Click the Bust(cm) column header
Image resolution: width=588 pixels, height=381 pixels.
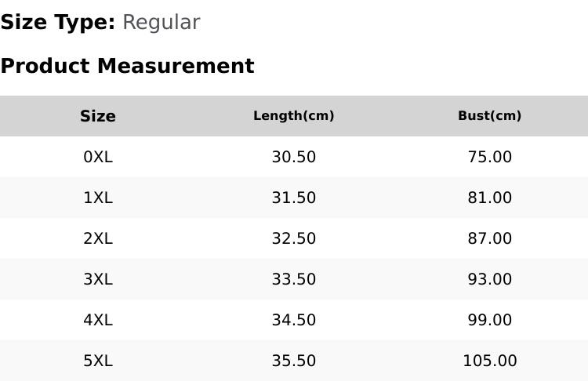pyautogui.click(x=489, y=116)
